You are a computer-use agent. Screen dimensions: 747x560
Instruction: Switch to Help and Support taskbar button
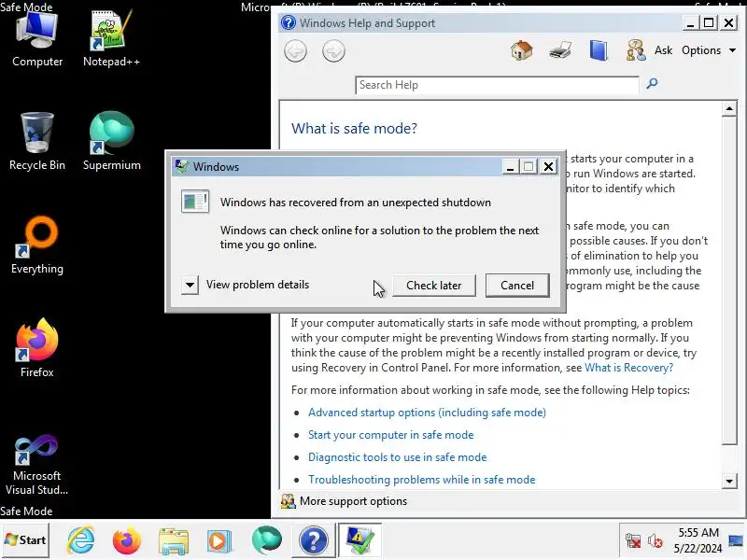(313, 540)
